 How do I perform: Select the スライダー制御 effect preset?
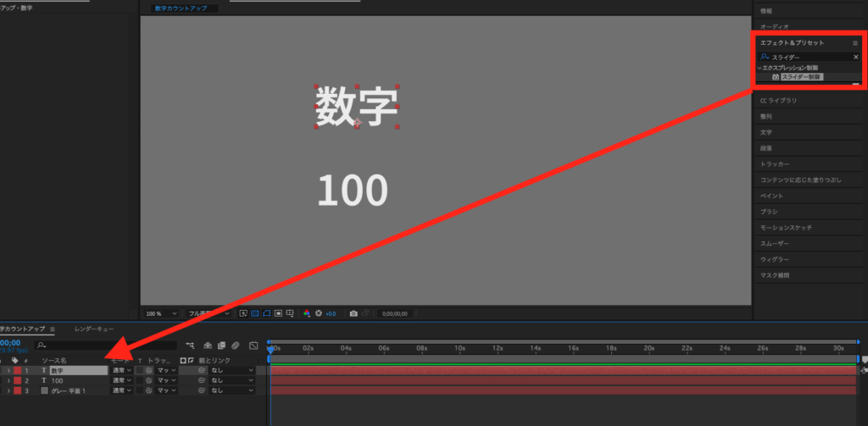pos(800,77)
